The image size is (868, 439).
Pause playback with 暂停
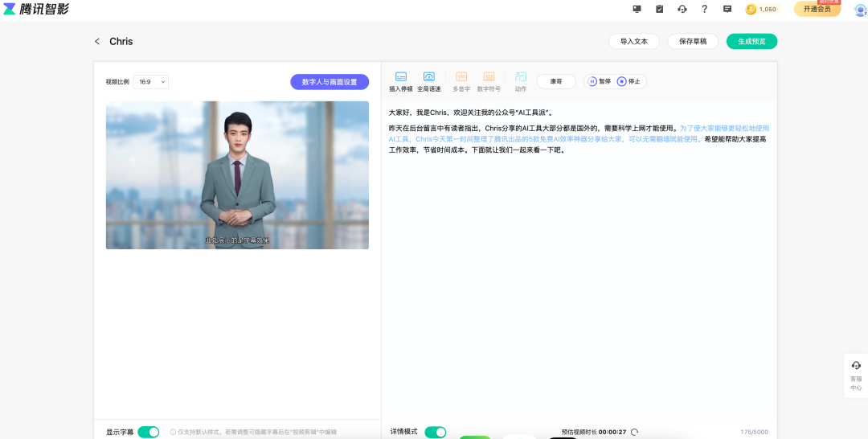pyautogui.click(x=599, y=81)
